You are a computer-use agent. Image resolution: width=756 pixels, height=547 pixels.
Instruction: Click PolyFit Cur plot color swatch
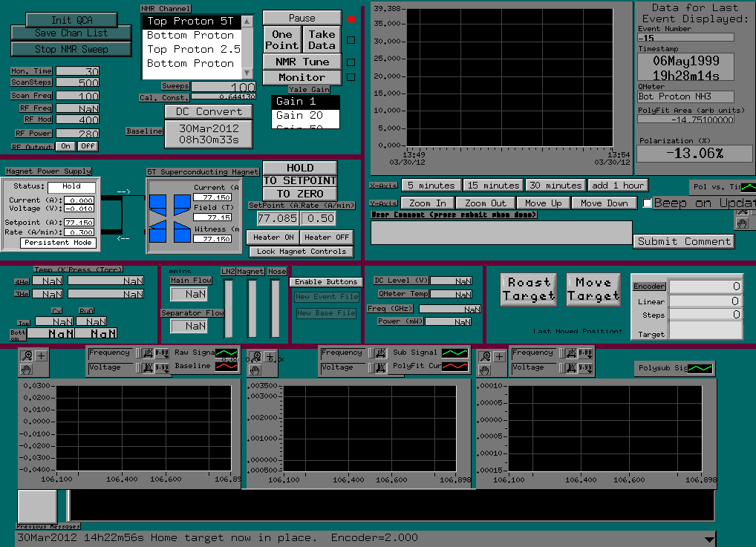[454, 366]
